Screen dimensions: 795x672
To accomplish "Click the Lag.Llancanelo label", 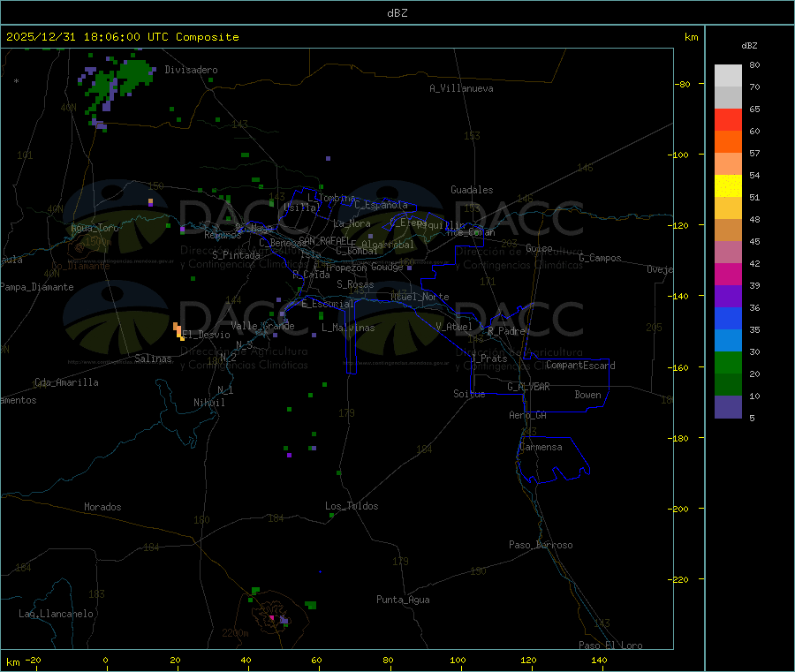I will click(57, 614).
